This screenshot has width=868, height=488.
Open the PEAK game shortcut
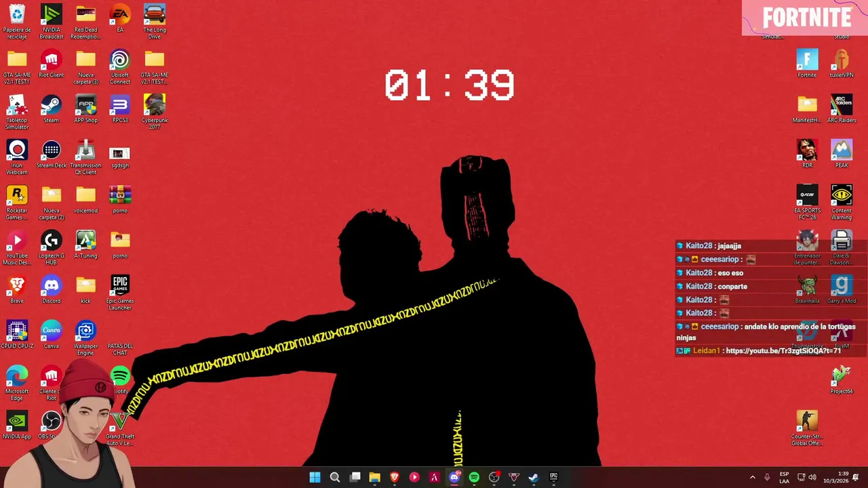coord(842,154)
